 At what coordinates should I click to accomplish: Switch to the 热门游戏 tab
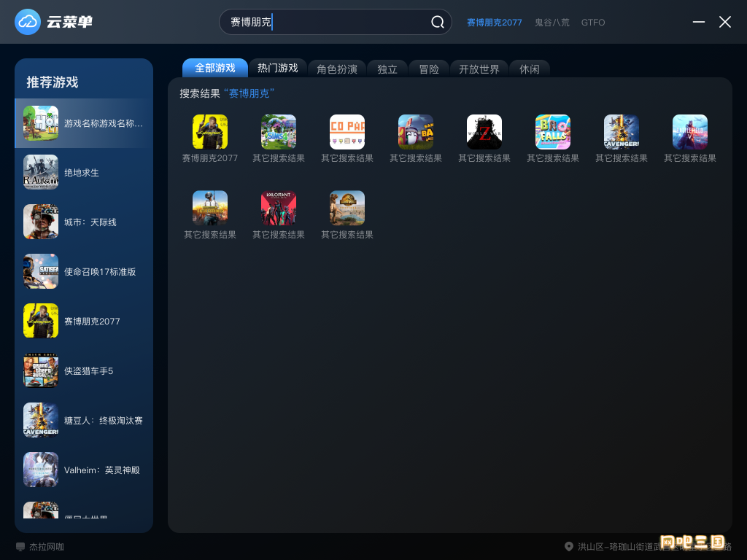(278, 68)
